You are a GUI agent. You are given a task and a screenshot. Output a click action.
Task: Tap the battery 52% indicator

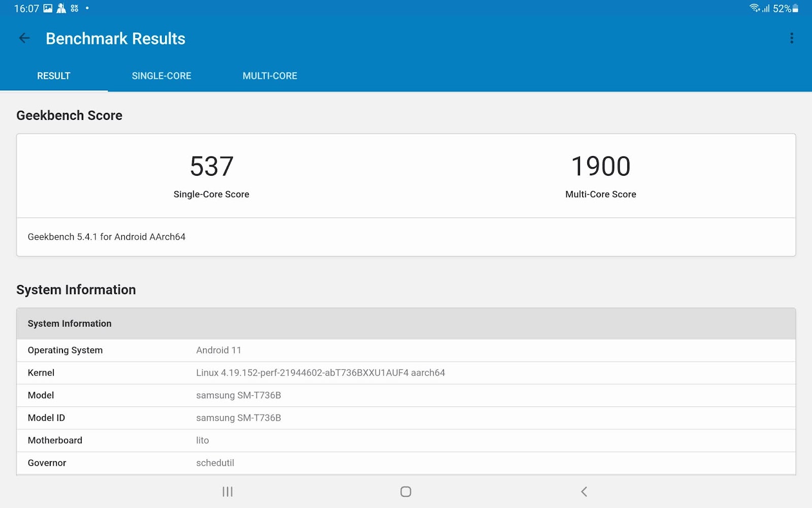point(786,8)
